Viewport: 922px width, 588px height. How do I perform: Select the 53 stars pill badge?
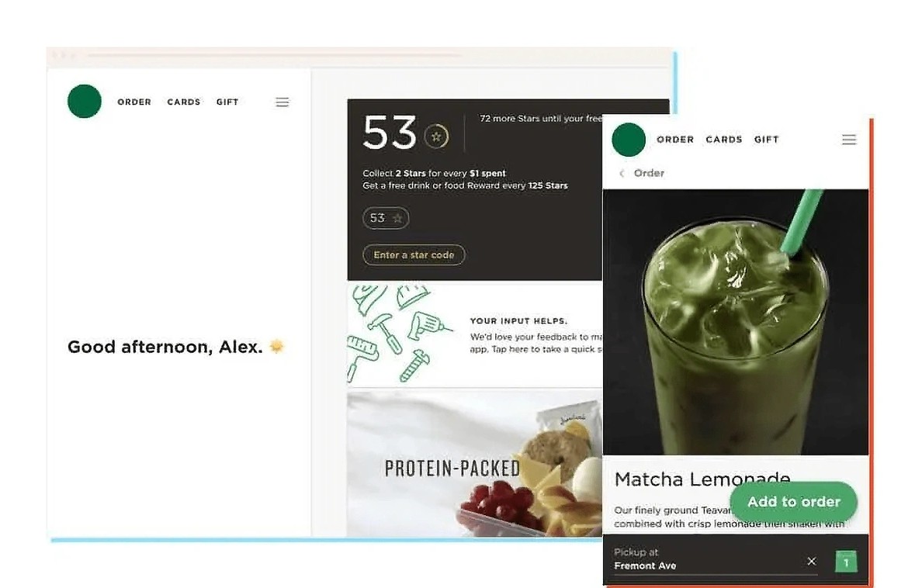pyautogui.click(x=386, y=218)
